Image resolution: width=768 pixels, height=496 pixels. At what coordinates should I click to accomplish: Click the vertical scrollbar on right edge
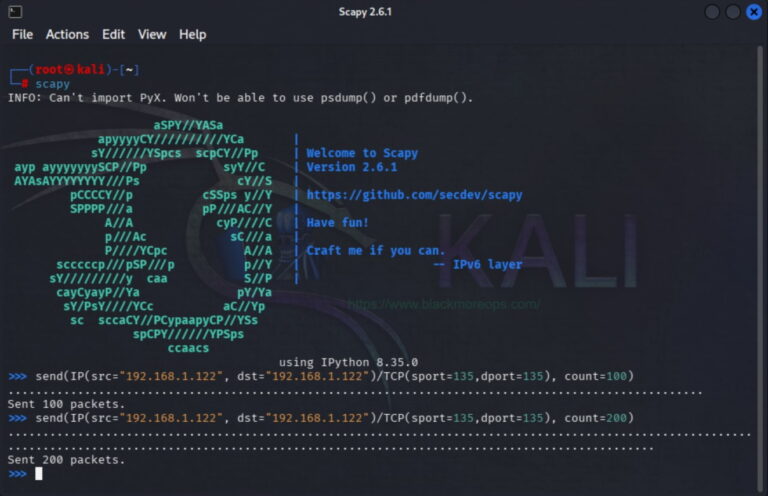pos(760,268)
